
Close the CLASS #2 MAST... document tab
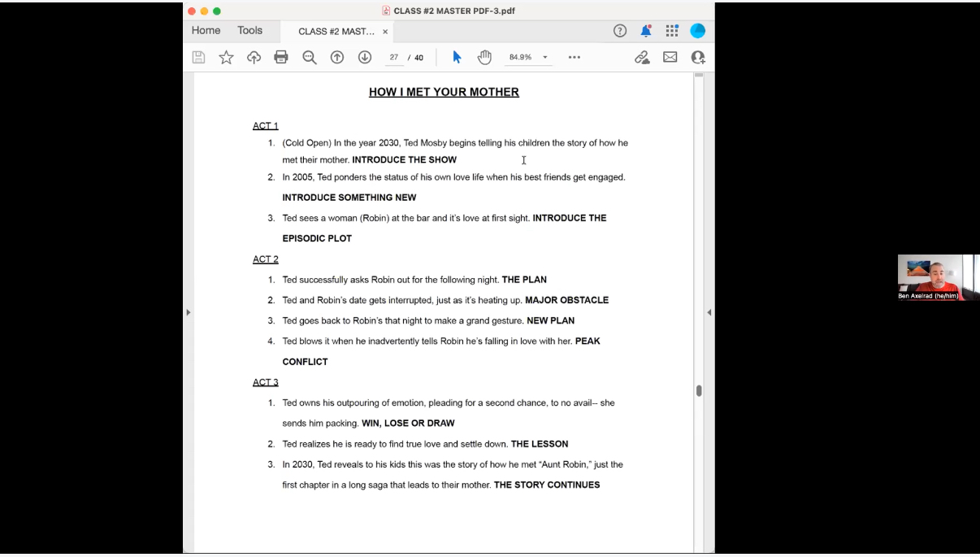385,32
